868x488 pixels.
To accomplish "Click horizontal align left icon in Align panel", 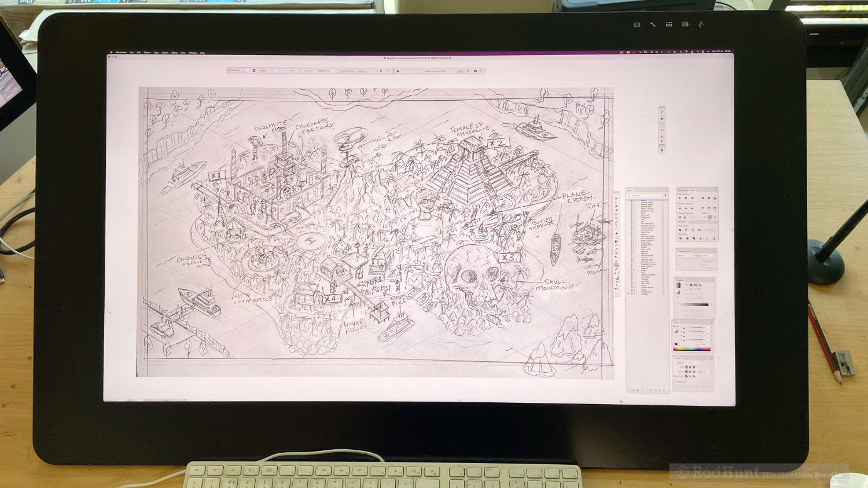I will pos(680,198).
